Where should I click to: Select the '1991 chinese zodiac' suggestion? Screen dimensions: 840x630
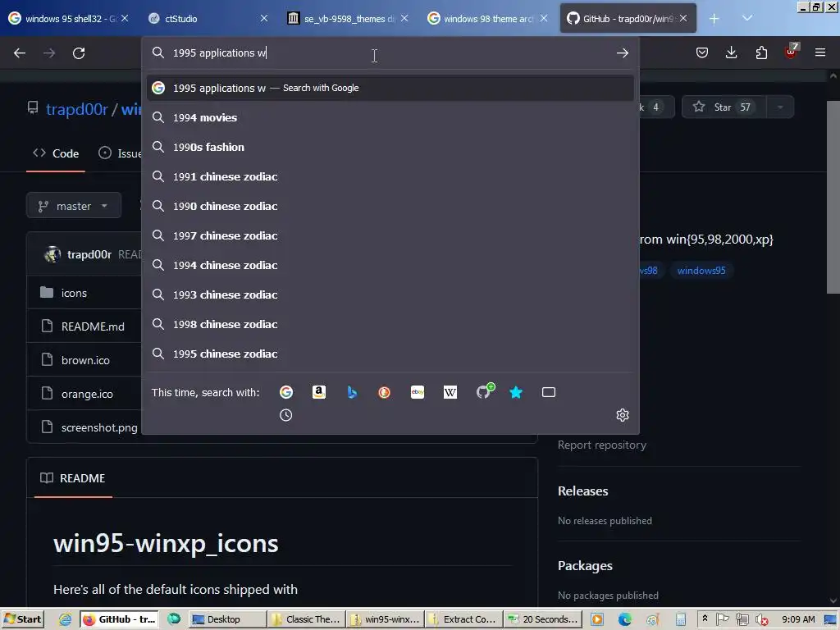pos(390,176)
